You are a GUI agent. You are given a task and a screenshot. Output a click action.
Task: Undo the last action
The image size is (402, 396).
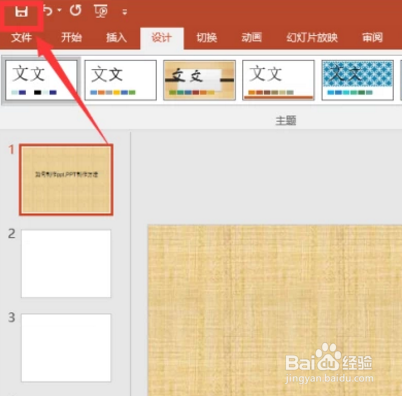pyautogui.click(x=48, y=11)
